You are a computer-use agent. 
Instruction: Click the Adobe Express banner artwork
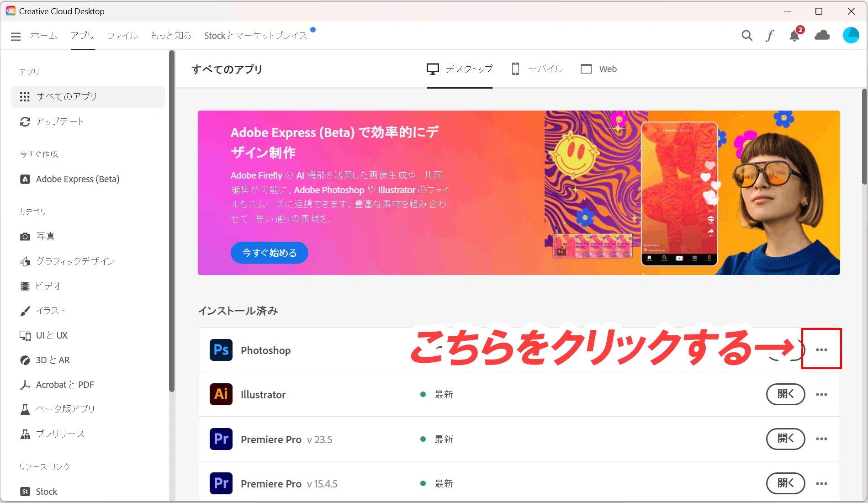pos(692,193)
